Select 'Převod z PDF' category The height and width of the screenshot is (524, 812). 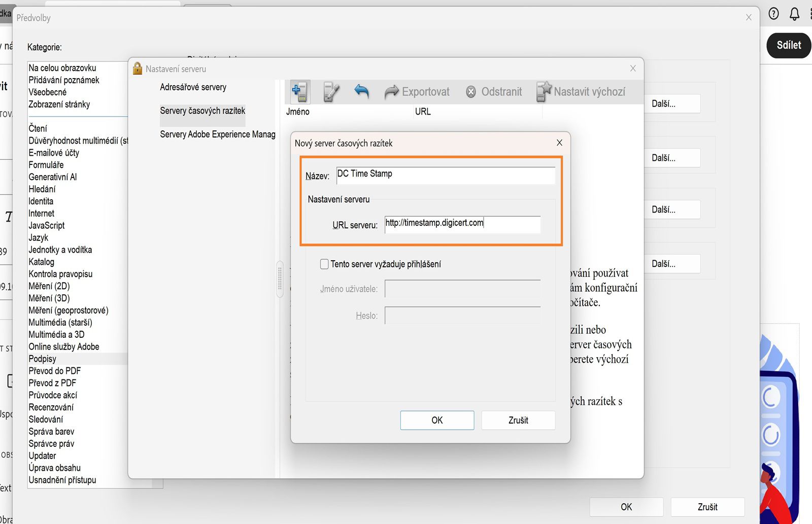52,383
